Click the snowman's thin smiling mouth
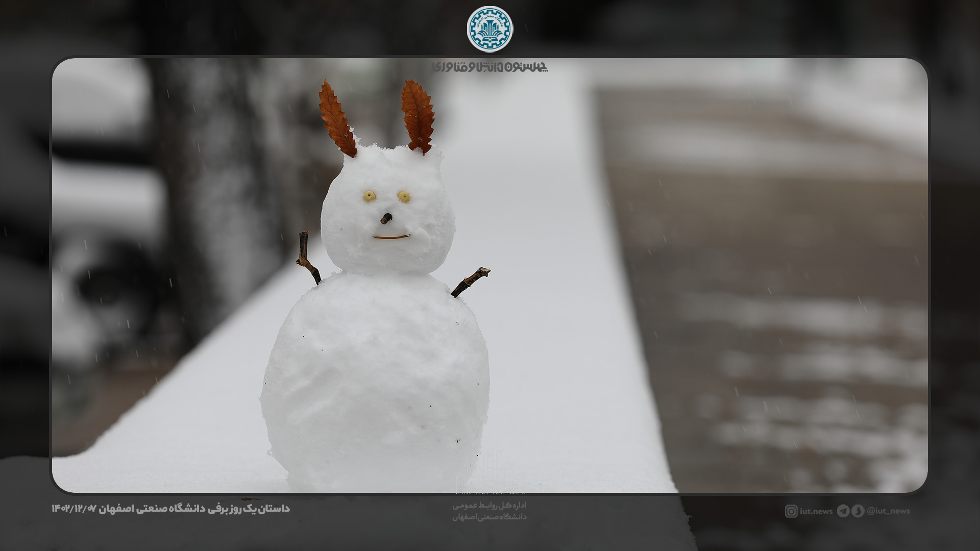This screenshot has width=980, height=551. click(x=391, y=237)
